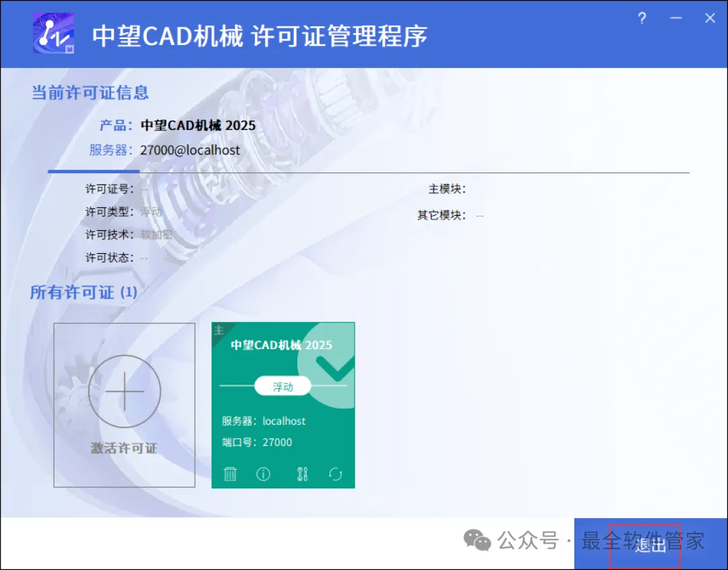Click the ZWCAD Mechanical app logo
This screenshot has width=728, height=570.
(54, 34)
